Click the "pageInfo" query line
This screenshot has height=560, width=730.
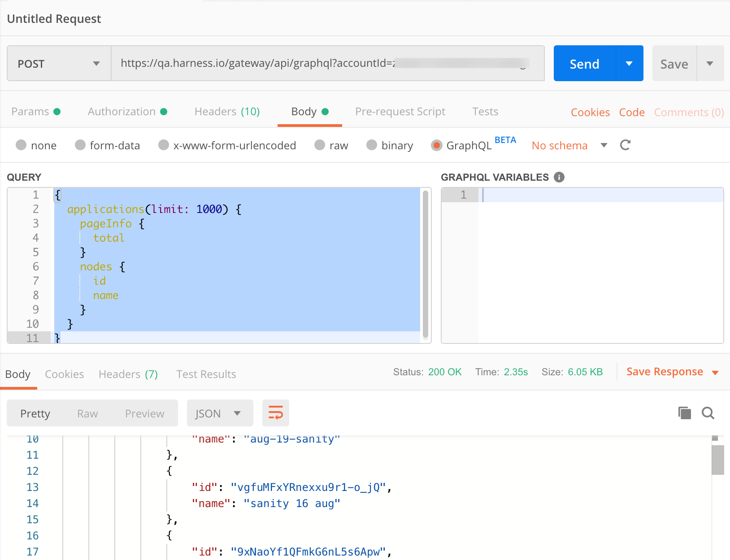tap(112, 223)
